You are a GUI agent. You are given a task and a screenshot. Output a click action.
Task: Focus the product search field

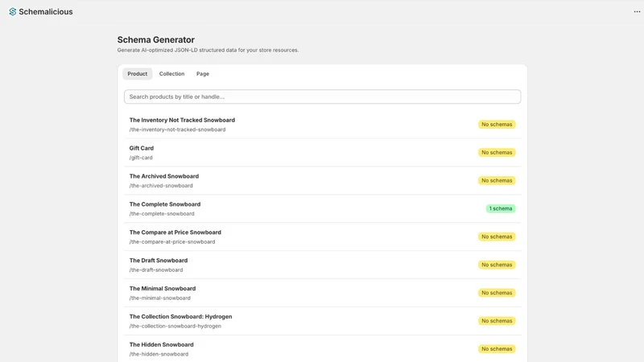(323, 97)
